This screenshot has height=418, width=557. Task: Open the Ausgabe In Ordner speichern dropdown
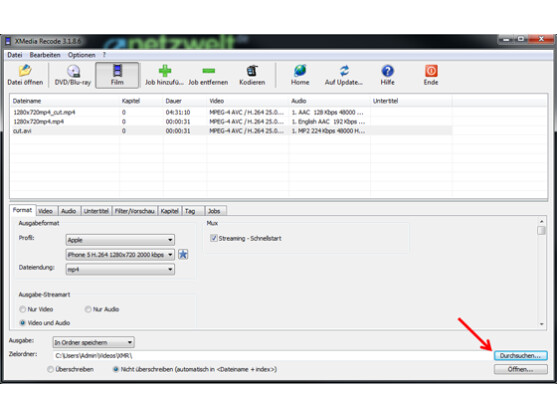coord(93,342)
